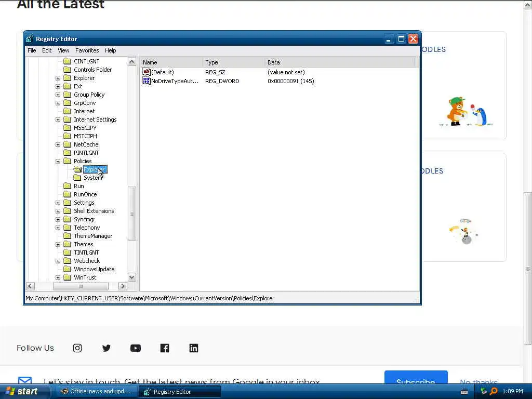Click the keyboard icon in taskbar

(x=464, y=392)
